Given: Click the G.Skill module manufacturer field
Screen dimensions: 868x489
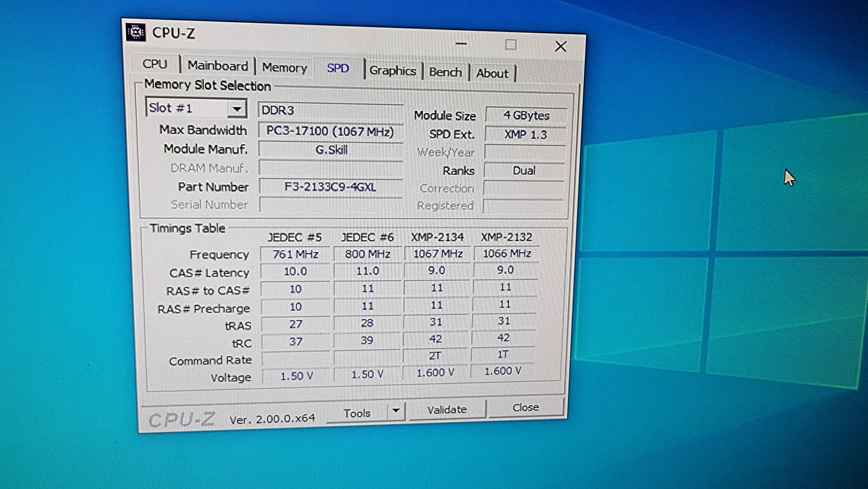Looking at the screenshot, I should coord(330,150).
